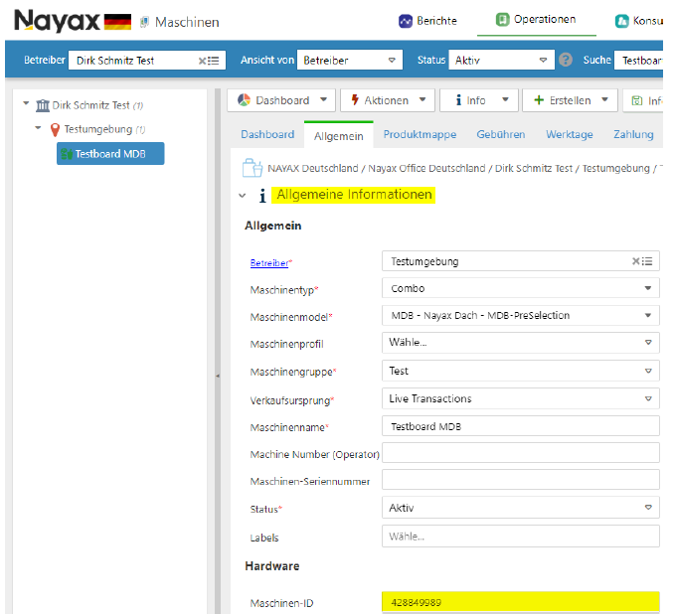Click the Hardware section heading
The image size is (675, 616).
coord(272,566)
